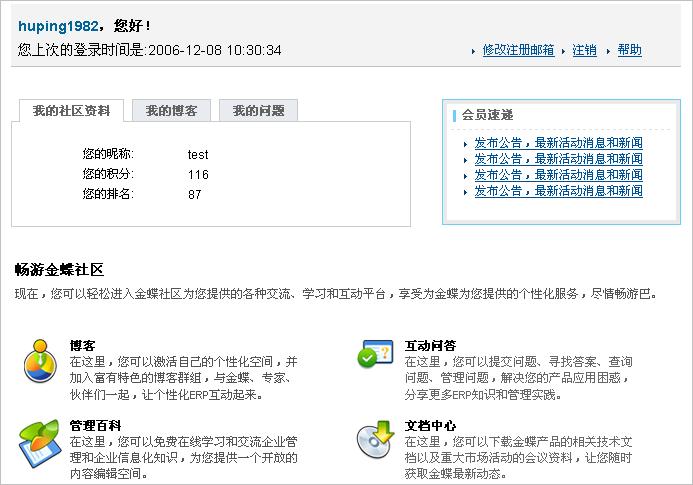Viewport: 693px width, 485px height.
Task: Open the 帮助 help link
Action: coord(629,50)
